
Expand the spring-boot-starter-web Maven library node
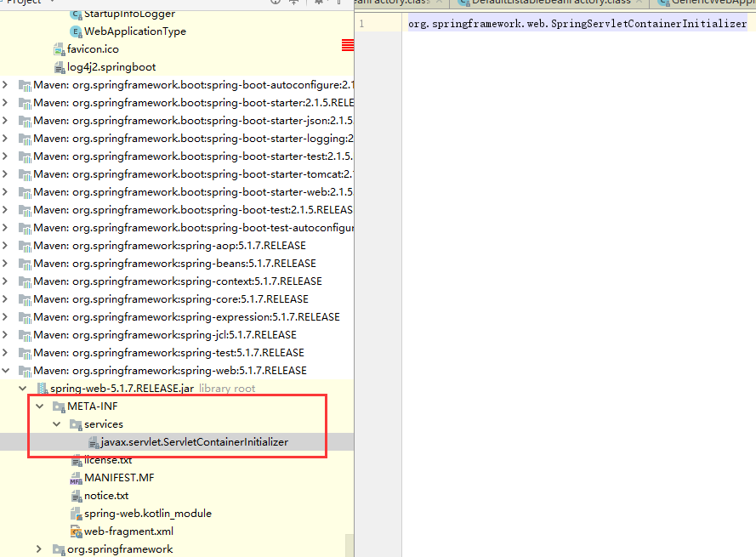click(5, 192)
